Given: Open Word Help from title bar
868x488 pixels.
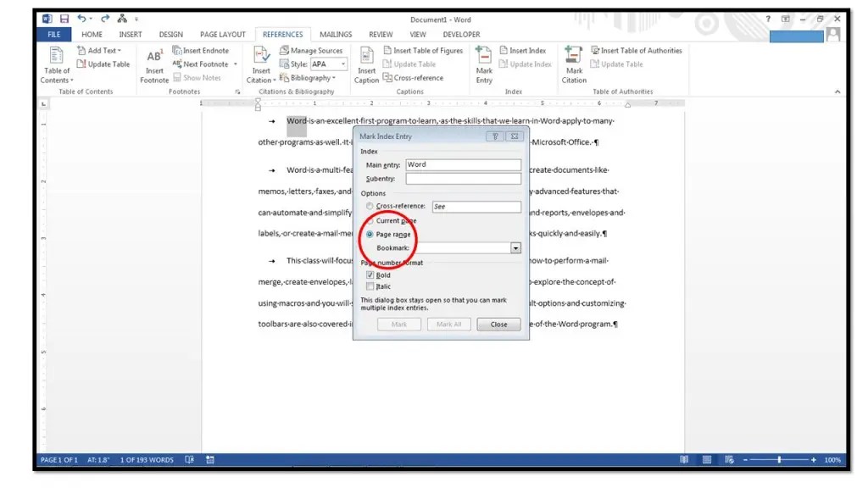Looking at the screenshot, I should click(768, 19).
